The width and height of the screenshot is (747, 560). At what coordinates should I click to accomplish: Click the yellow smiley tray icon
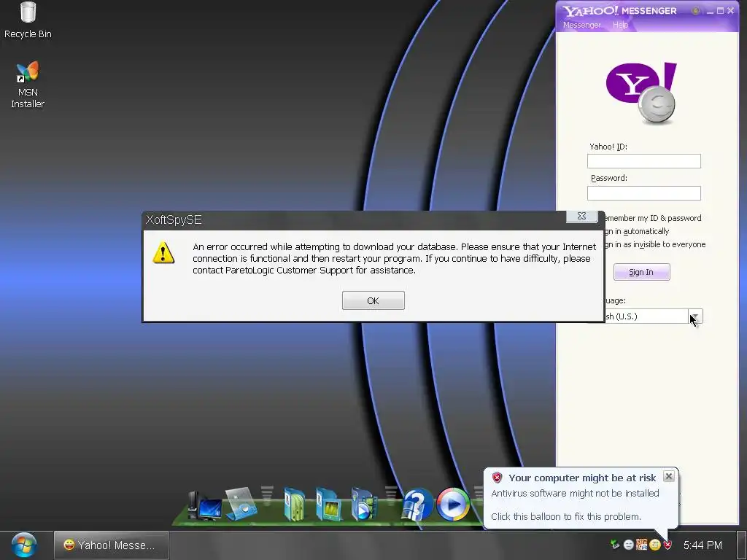[655, 544]
